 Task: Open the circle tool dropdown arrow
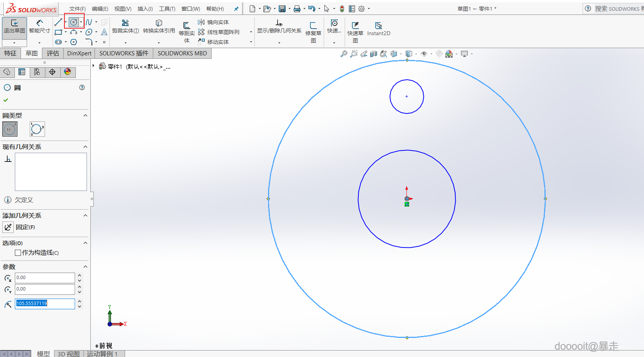(81, 22)
